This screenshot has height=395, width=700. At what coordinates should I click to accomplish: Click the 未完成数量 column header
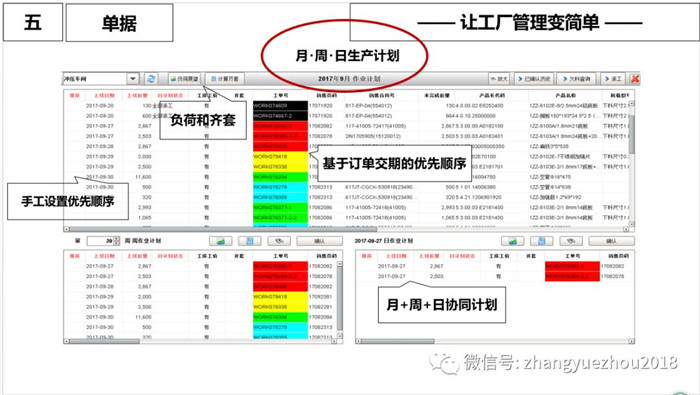tap(437, 96)
